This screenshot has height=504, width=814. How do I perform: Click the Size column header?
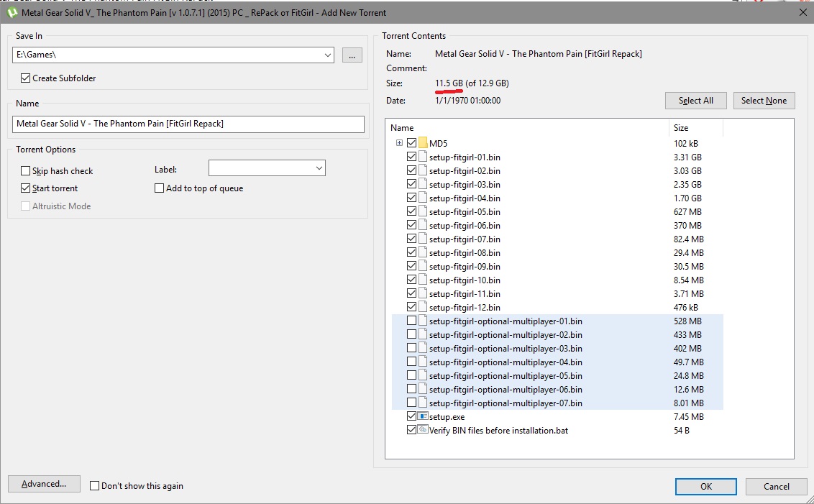695,128
